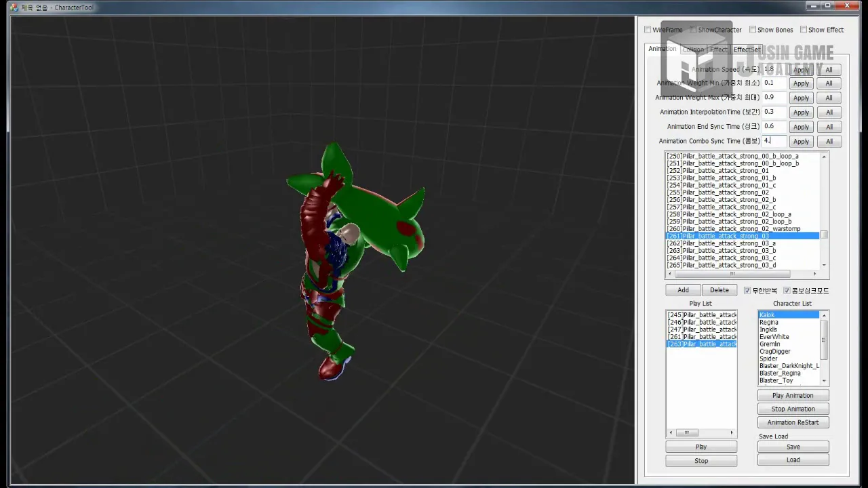Screen dimensions: 868x488
Task: Click the Animation ReStart button
Action: pyautogui.click(x=793, y=422)
